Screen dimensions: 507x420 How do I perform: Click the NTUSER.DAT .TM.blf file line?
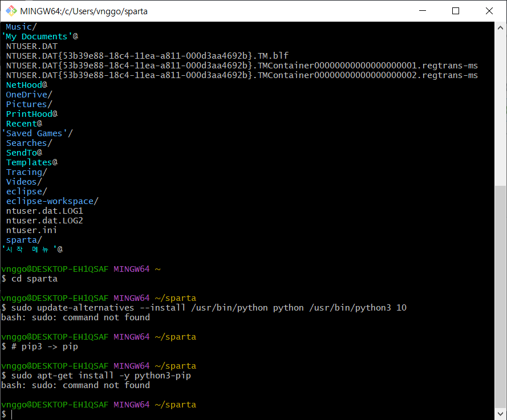[x=147, y=56]
